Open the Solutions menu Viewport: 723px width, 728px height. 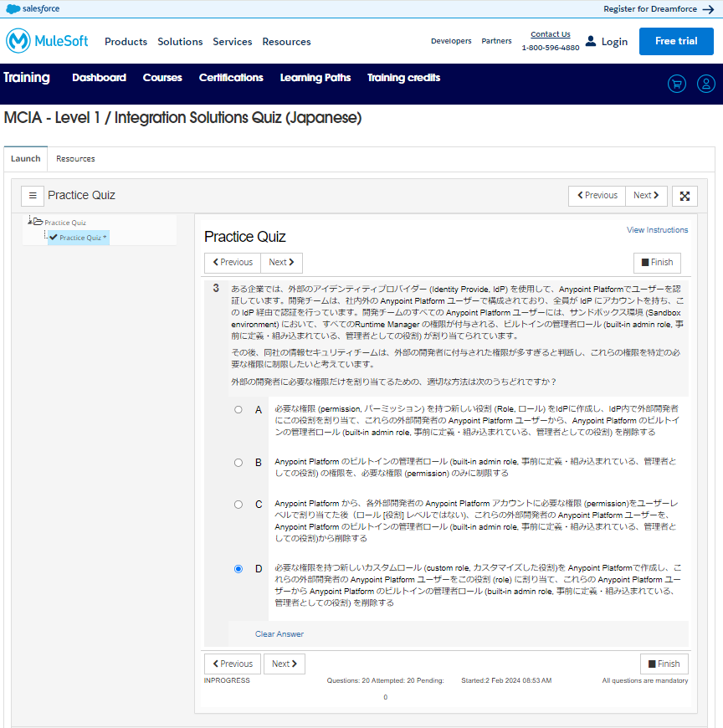tap(180, 41)
